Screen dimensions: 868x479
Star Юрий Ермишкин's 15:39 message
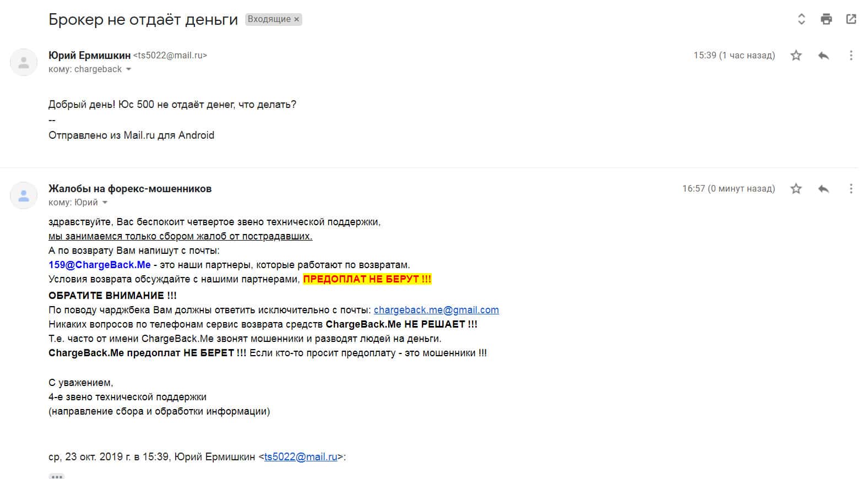click(796, 56)
